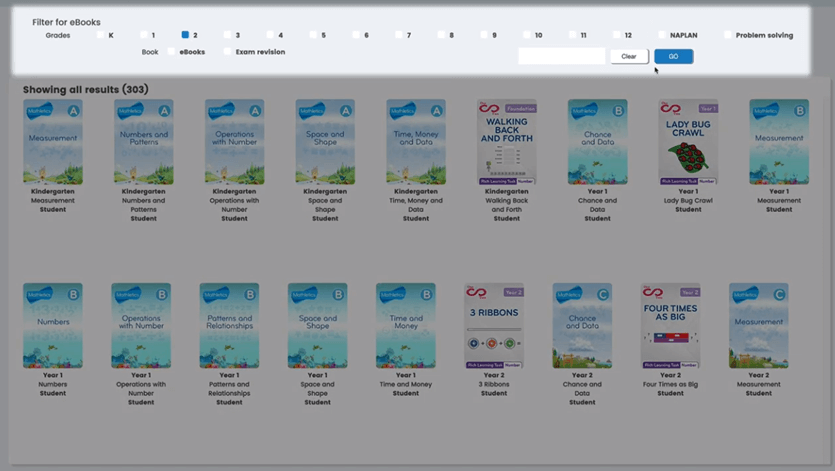Screen dimensions: 835x471
Task: Tick the Grade 7 checkbox
Action: pyautogui.click(x=398, y=35)
